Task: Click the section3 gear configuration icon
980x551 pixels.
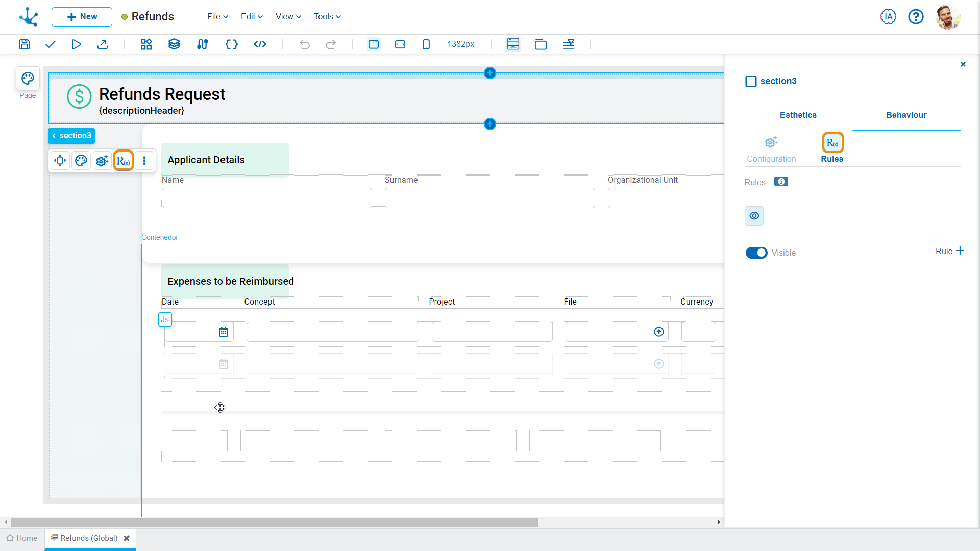Action: 102,161
